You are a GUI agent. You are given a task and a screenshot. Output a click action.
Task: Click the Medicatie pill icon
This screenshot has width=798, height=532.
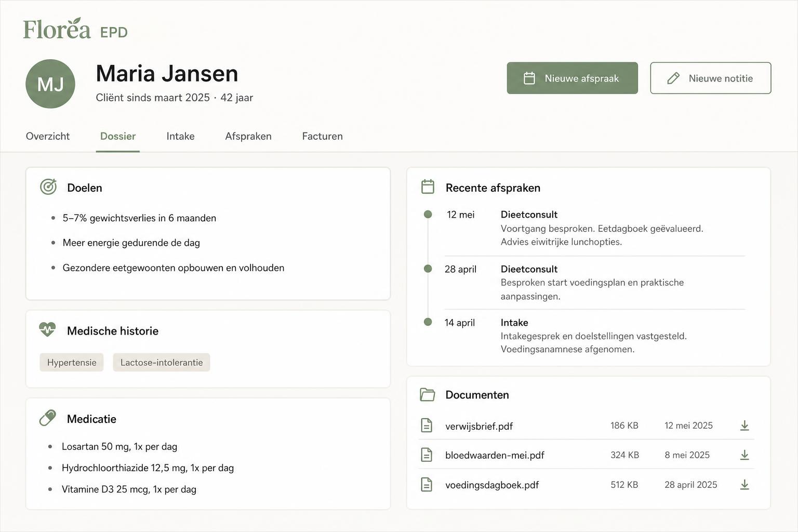pos(48,418)
